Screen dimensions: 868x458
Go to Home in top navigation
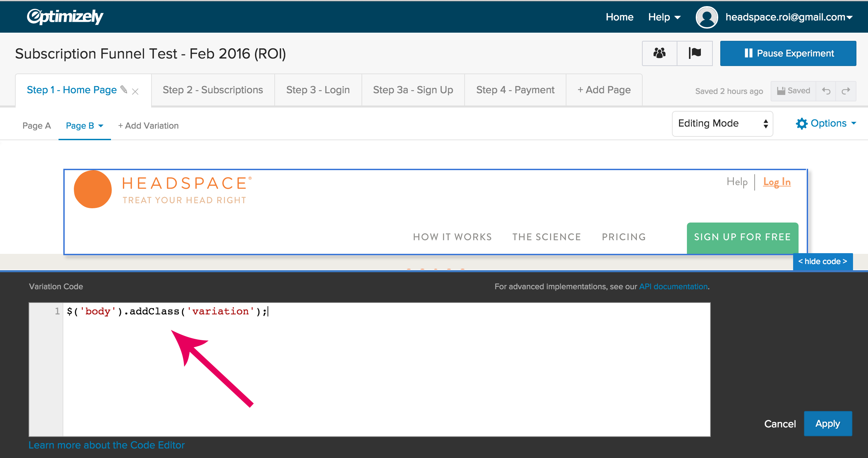pos(619,17)
